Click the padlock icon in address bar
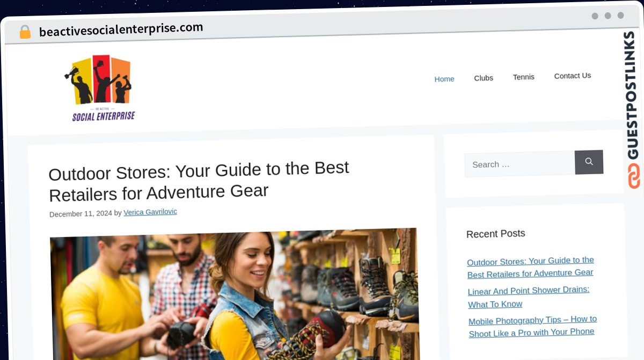The image size is (644, 360). (x=25, y=32)
